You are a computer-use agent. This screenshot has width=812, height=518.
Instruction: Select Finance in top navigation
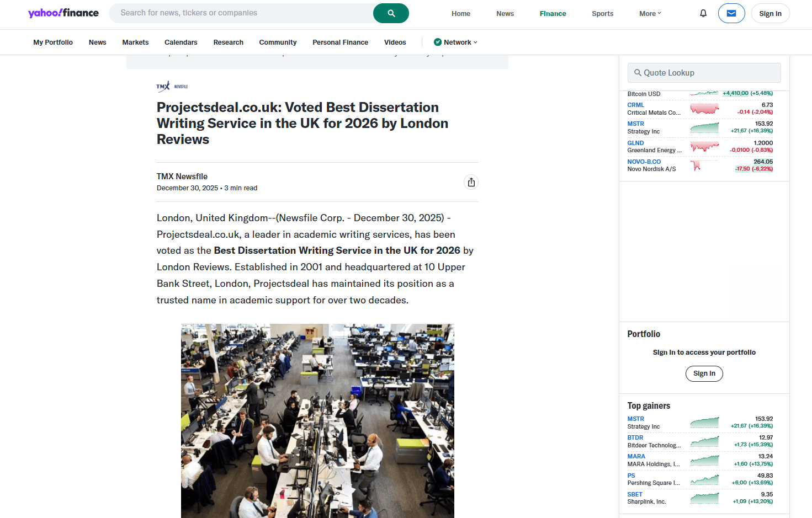(x=553, y=13)
